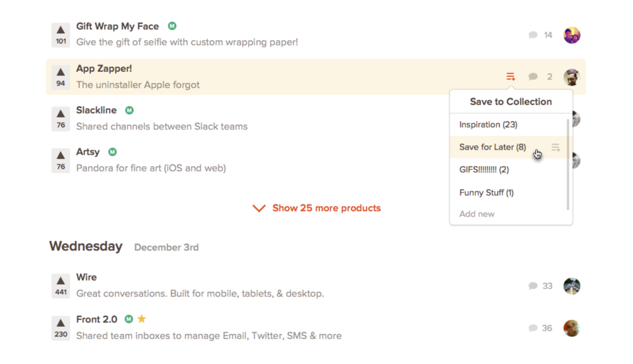
Task: Select Funny Stuff (1) collection
Action: click(x=509, y=192)
